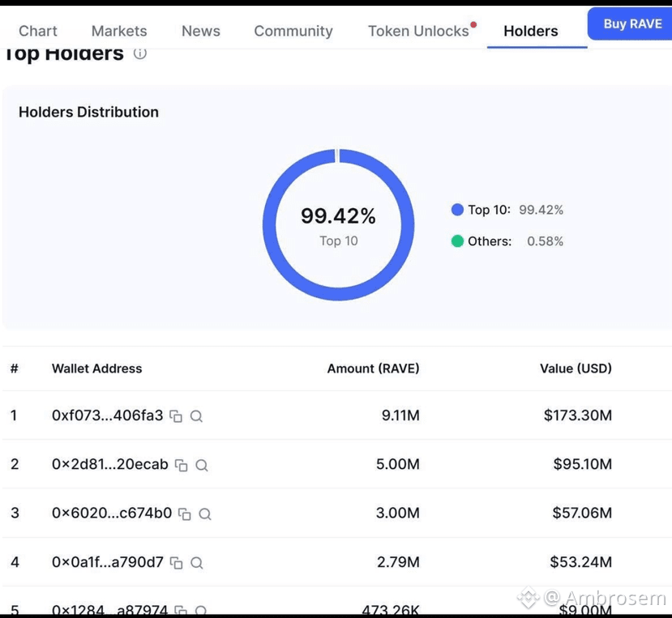Screen dimensions: 672x618
Task: Click the green Others legend dot
Action: pyautogui.click(x=457, y=241)
